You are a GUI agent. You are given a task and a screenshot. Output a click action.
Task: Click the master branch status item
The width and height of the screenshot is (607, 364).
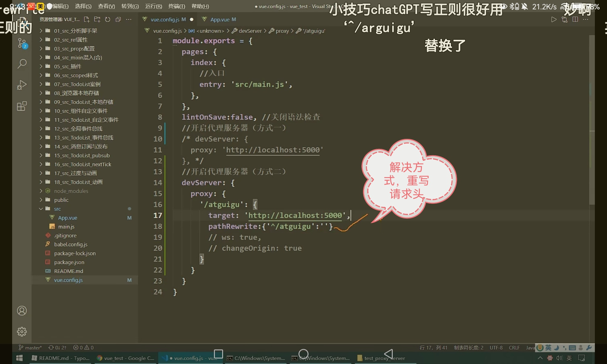[x=30, y=348]
